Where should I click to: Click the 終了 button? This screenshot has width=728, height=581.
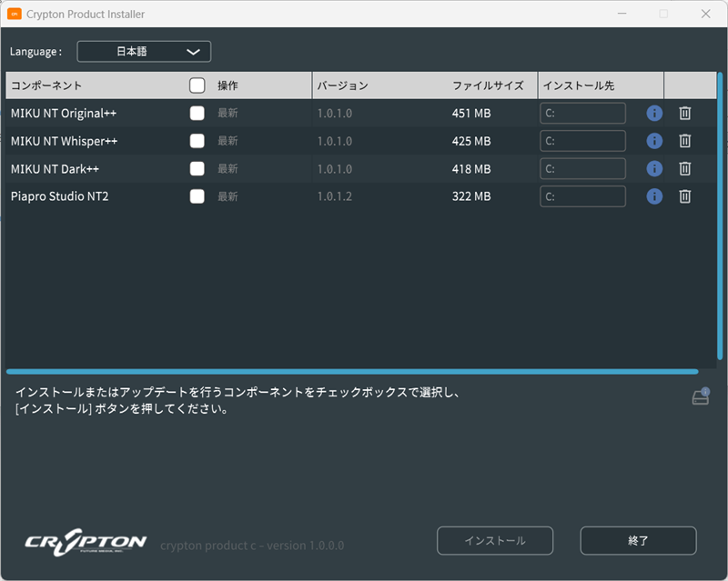(x=638, y=541)
